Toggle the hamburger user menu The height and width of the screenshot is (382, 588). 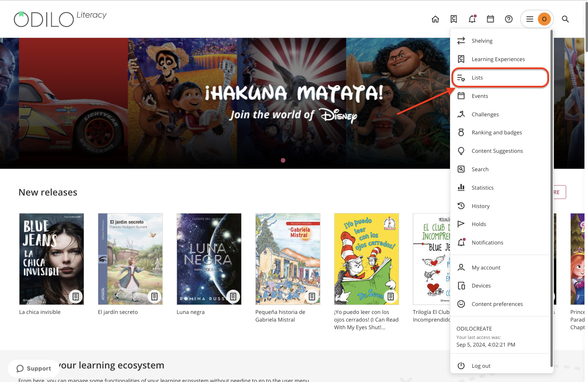coord(530,19)
